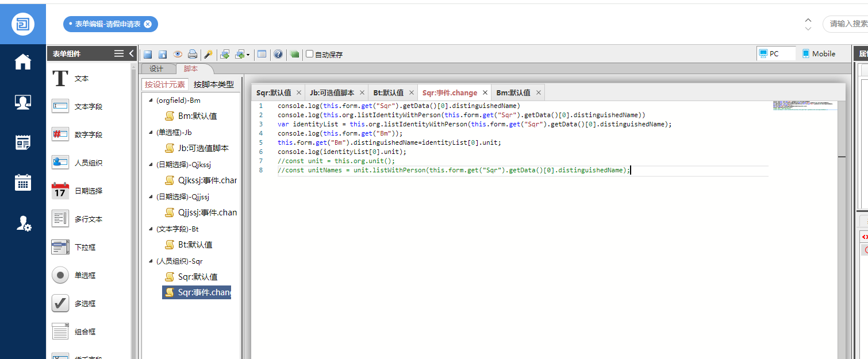Screen dimensions: 868x359
Task: Save the form with floppy icon
Action: [x=148, y=54]
